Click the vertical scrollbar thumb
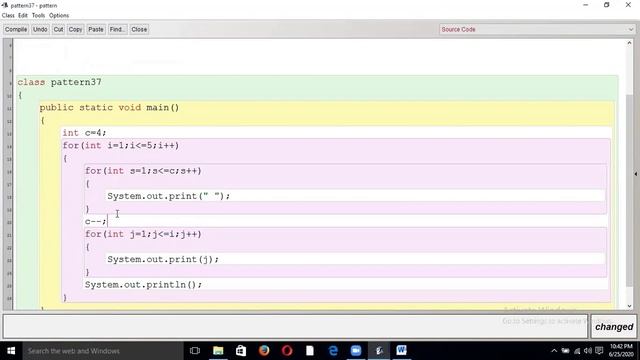 pos(629,190)
